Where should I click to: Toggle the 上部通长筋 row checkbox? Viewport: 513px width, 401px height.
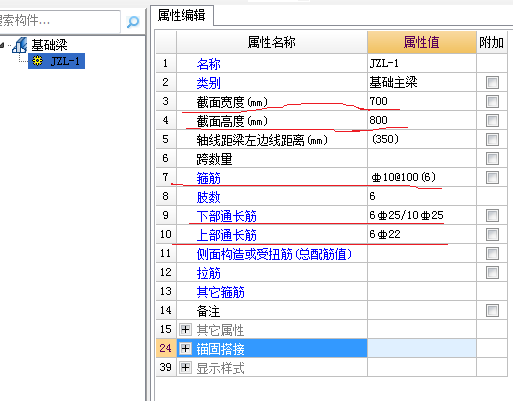492,235
